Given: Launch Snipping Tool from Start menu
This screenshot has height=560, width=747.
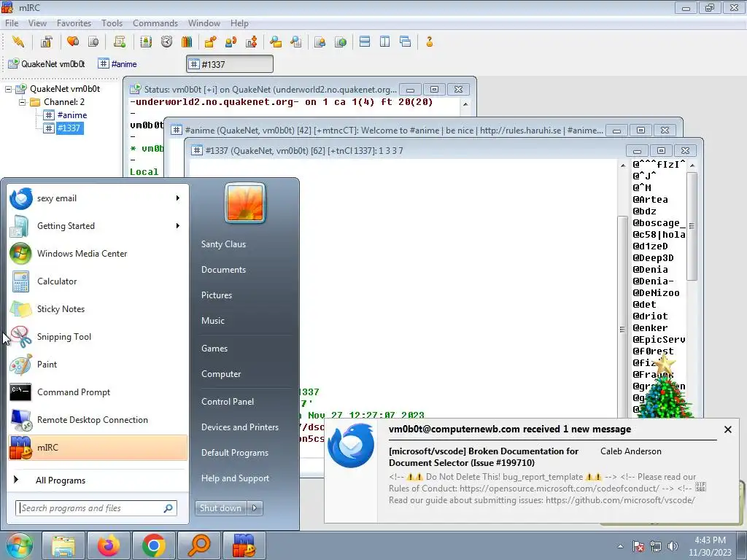Looking at the screenshot, I should point(98,337).
